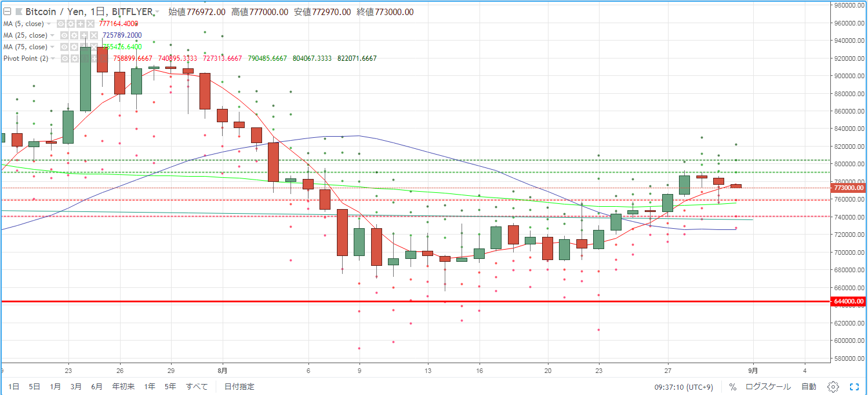Add indicator on MA (5, close) plus icon

click(x=81, y=24)
